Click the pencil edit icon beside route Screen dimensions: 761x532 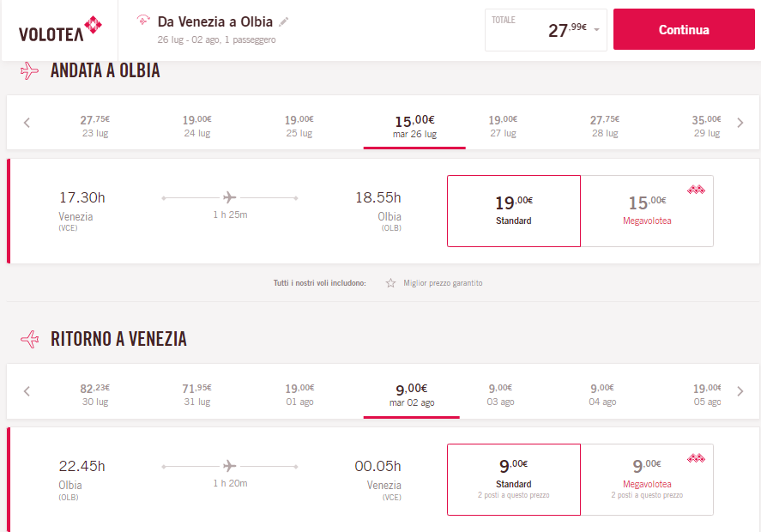point(284,21)
